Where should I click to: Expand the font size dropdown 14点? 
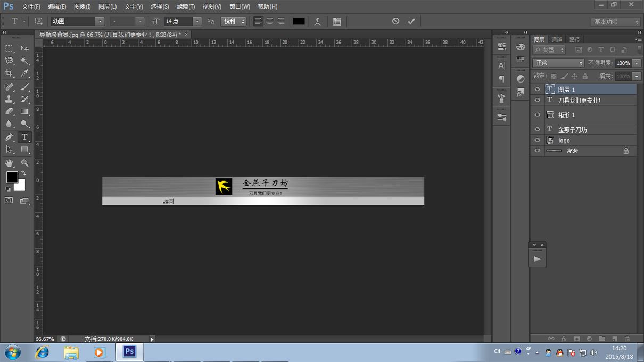183,21
